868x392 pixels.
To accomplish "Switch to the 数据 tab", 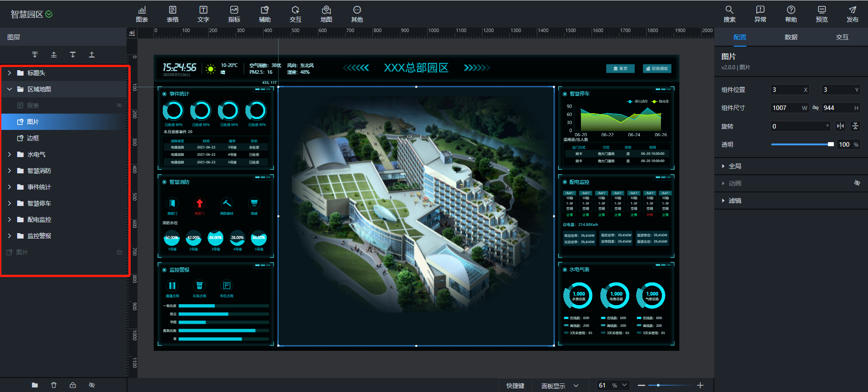I will coord(791,37).
